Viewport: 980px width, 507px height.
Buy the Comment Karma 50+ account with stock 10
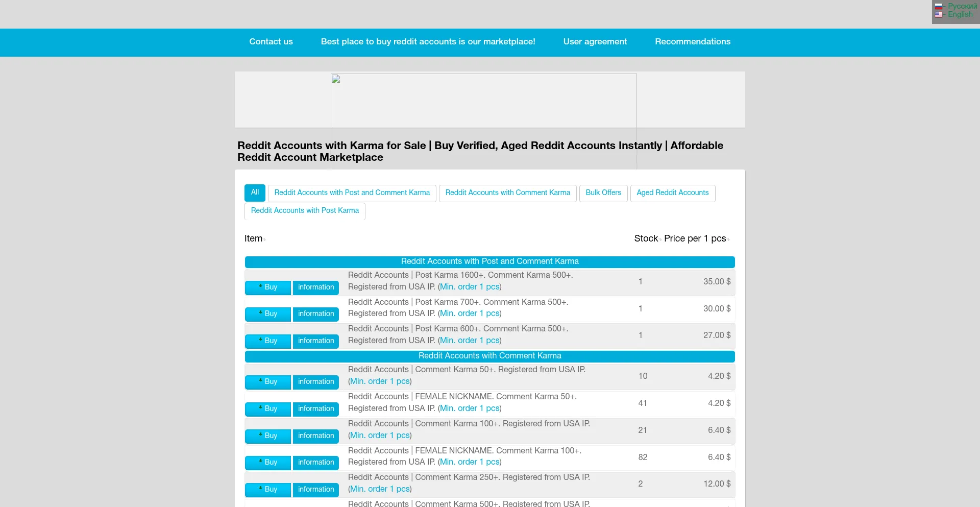click(268, 382)
